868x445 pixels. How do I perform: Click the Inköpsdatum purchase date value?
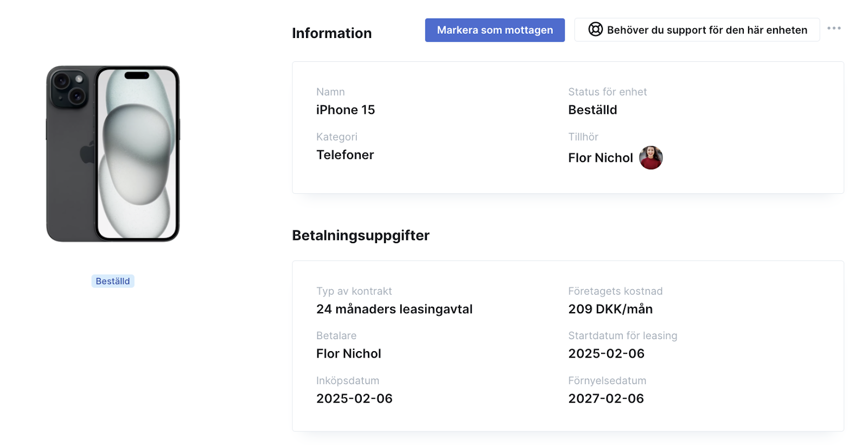click(354, 399)
